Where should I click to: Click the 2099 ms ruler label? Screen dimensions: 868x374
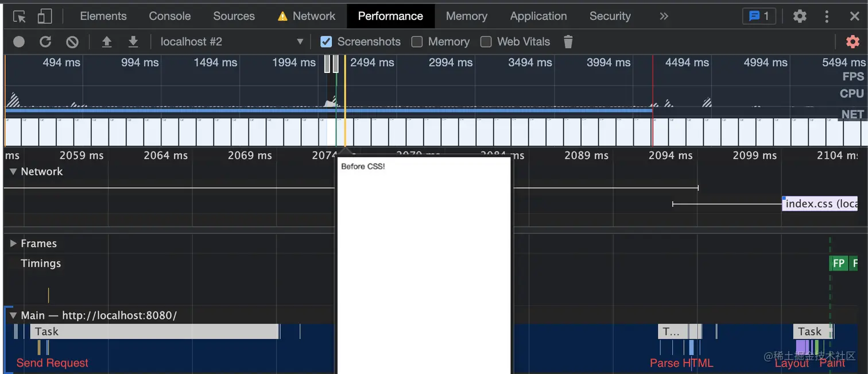coord(754,155)
